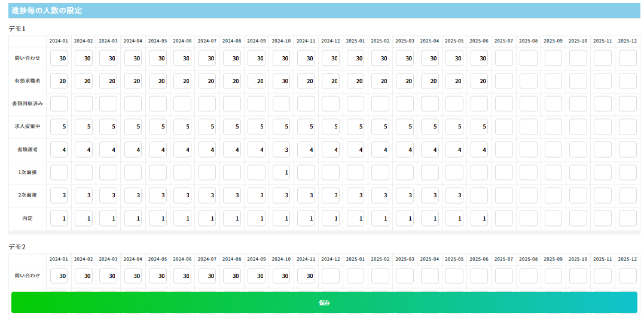The width and height of the screenshot is (644, 315).
Task: Select デモ2 問い合わせ field for 2024-01
Action: pyautogui.click(x=59, y=276)
